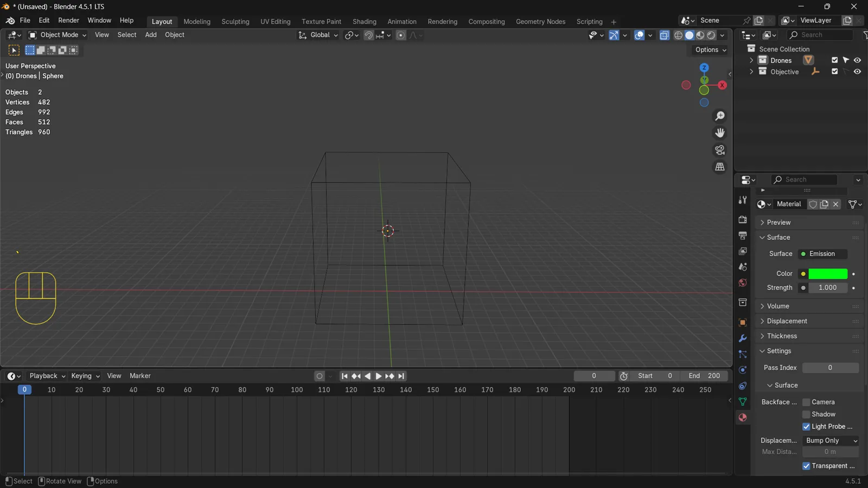Open the Render properties tab icon
The height and width of the screenshot is (488, 868).
click(x=743, y=220)
